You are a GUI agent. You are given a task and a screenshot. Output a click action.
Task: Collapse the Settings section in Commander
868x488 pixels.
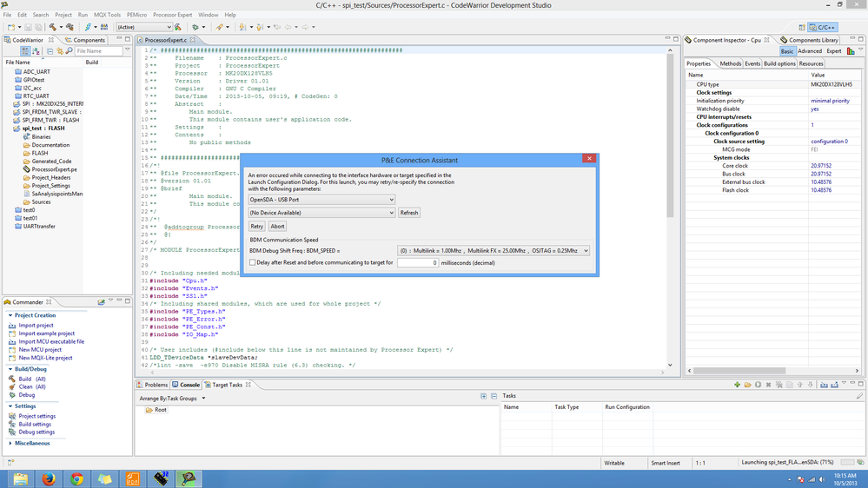[x=10, y=406]
